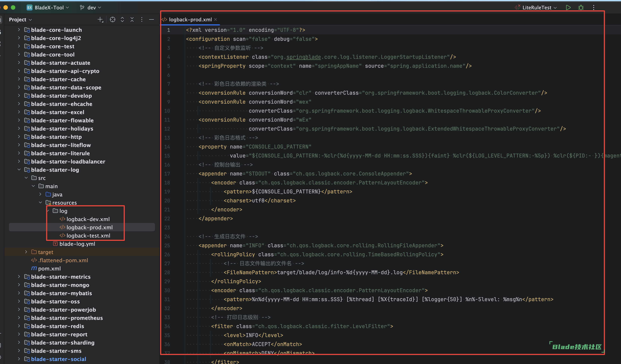Image resolution: width=621 pixels, height=364 pixels.
Task: Select blade-starter-report module
Action: pyautogui.click(x=59, y=334)
